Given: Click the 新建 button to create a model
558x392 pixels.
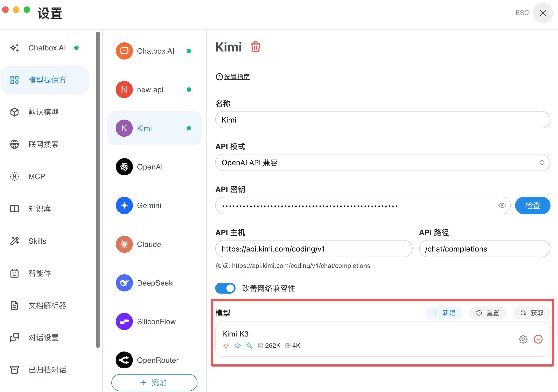Looking at the screenshot, I should (444, 313).
